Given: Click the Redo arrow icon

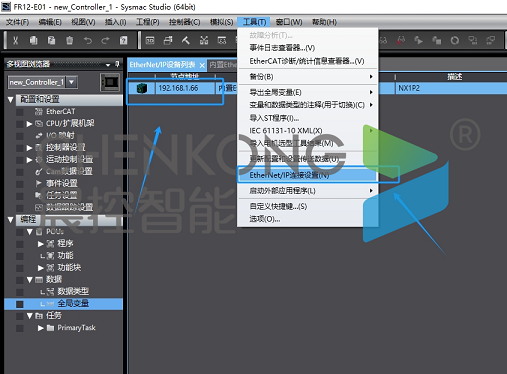Looking at the screenshot, I should pos(105,41).
